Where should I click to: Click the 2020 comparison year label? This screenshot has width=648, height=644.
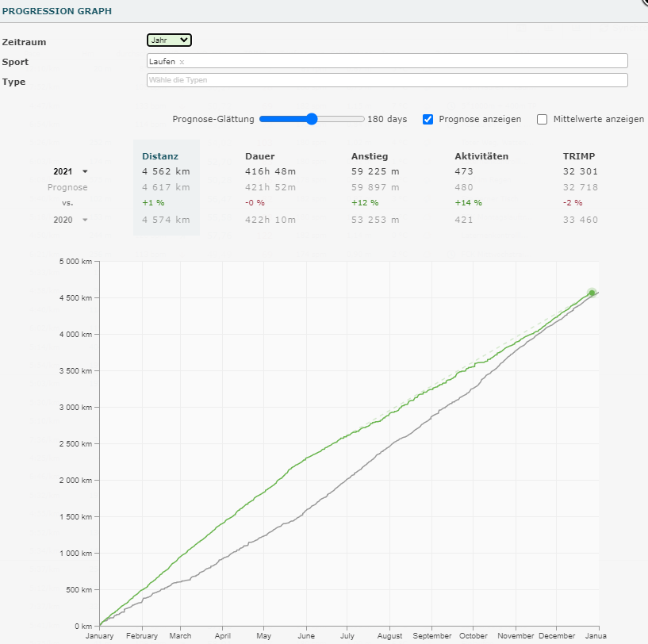pos(63,220)
